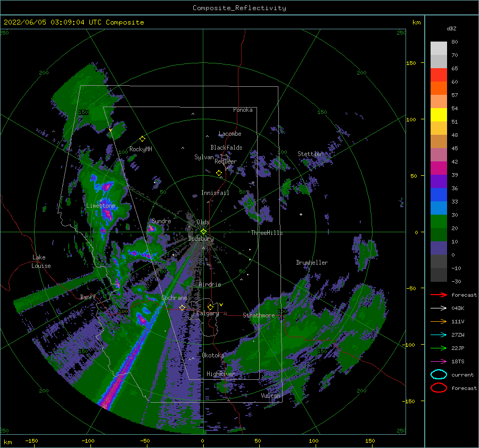Image resolution: width=479 pixels, height=448 pixels.
Task: Click the Lacombe label on the map
Action: pyautogui.click(x=230, y=134)
